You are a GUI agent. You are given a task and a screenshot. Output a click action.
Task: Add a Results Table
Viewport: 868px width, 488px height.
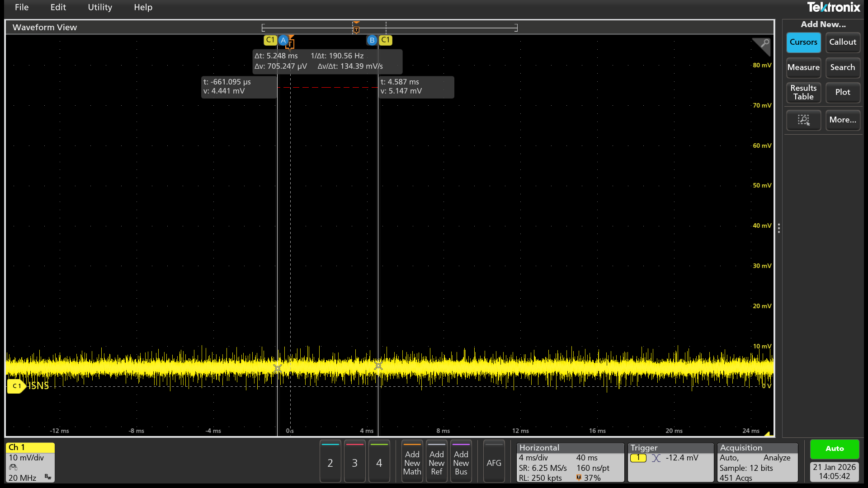[x=803, y=92]
